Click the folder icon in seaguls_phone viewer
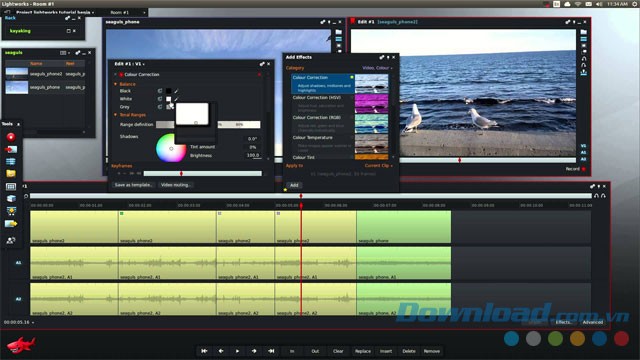 point(338,32)
